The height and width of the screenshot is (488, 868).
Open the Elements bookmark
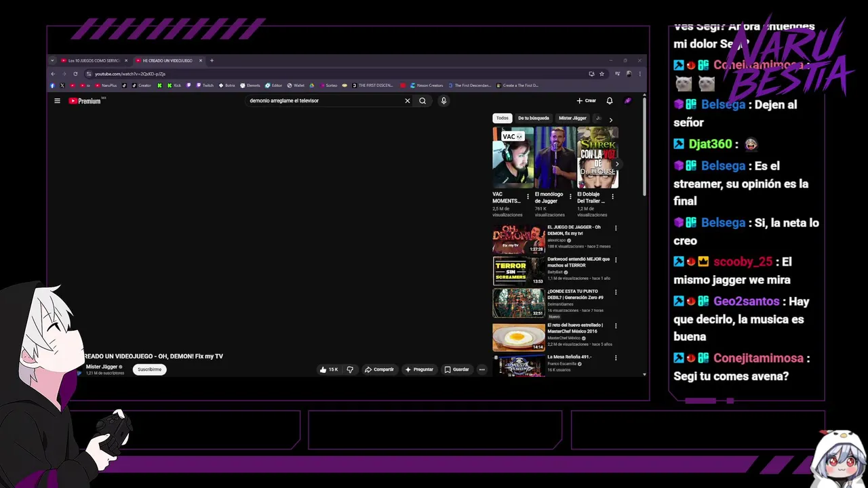250,85
